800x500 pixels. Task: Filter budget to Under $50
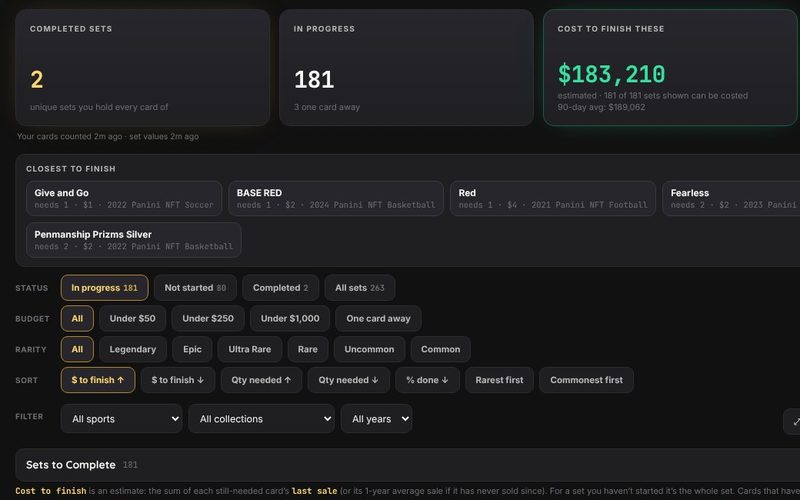tap(133, 318)
